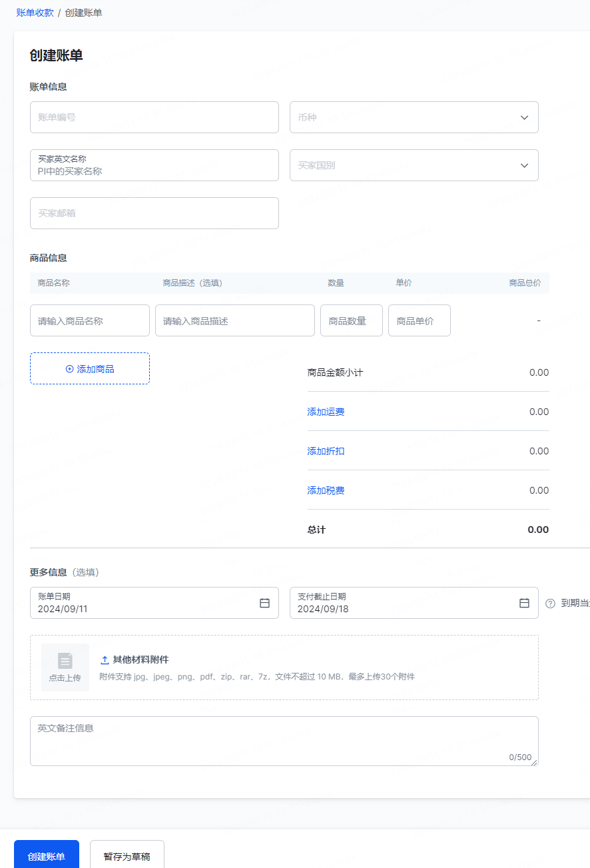Click the upload arrow icon beside 其他材料附件
590x868 pixels.
coord(105,659)
